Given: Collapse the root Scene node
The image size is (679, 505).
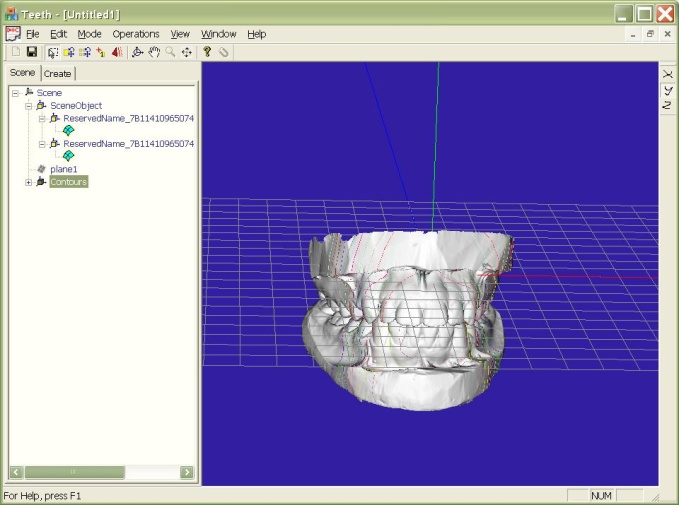Looking at the screenshot, I should pyautogui.click(x=16, y=93).
